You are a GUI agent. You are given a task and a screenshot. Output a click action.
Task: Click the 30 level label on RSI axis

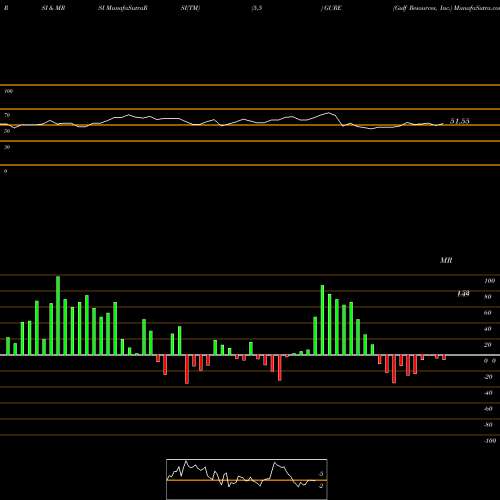[x=7, y=147]
